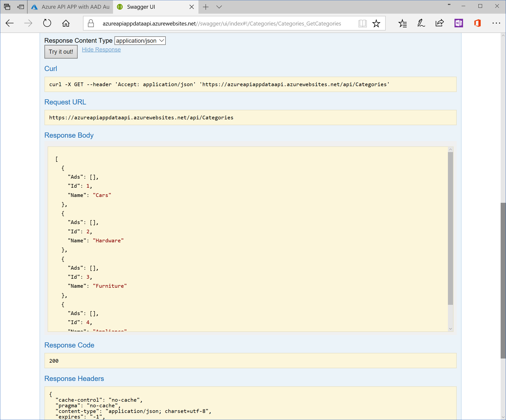Open the OneNote clipper extension
The image size is (506, 420).
458,23
